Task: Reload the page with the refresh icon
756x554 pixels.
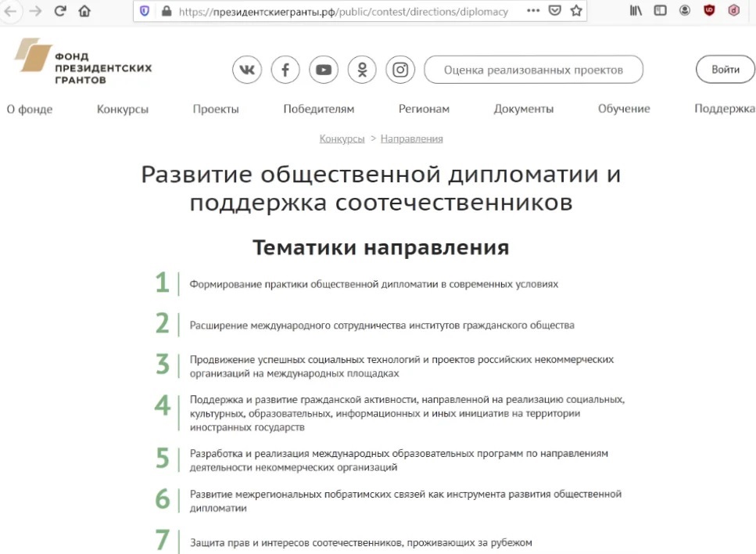Action: pyautogui.click(x=59, y=11)
